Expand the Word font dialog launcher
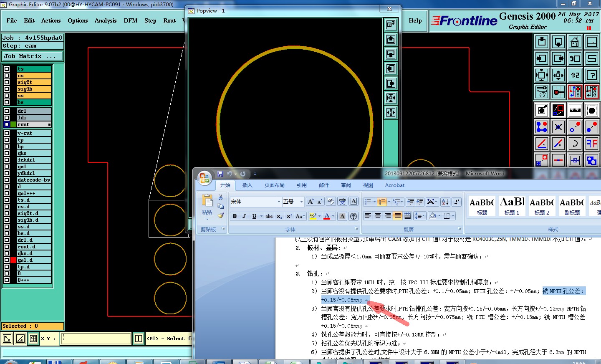Screen dimensions: 601x364 (356, 229)
